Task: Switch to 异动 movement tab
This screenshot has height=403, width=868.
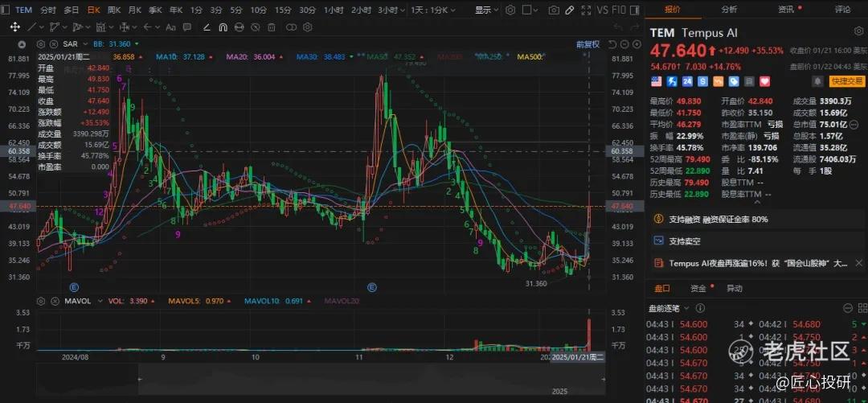Action: pos(734,288)
